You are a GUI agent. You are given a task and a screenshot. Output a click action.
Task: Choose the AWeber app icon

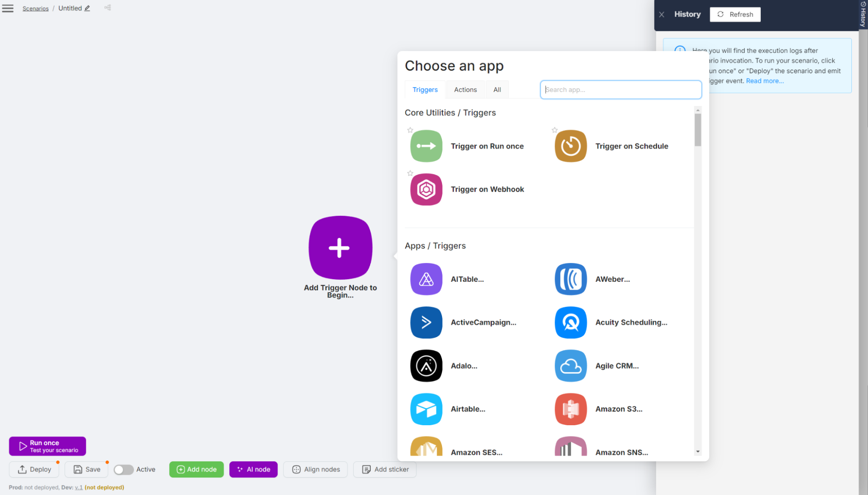[x=570, y=279]
